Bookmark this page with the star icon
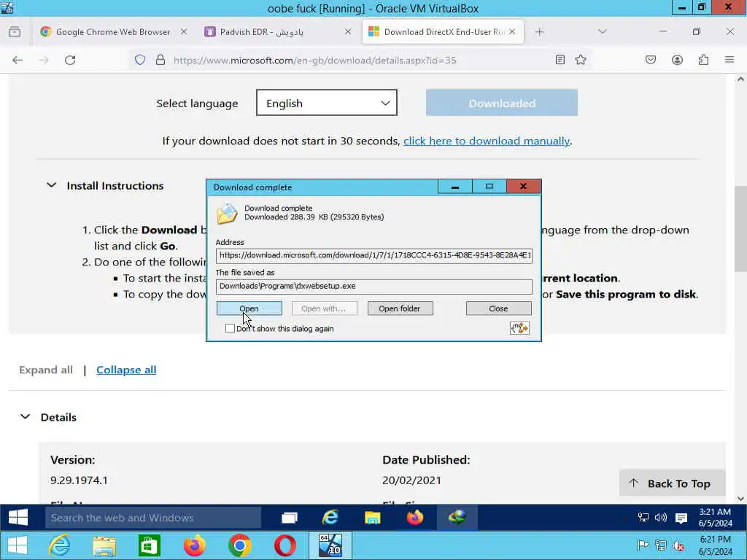Viewport: 747px width, 560px height. (x=580, y=60)
